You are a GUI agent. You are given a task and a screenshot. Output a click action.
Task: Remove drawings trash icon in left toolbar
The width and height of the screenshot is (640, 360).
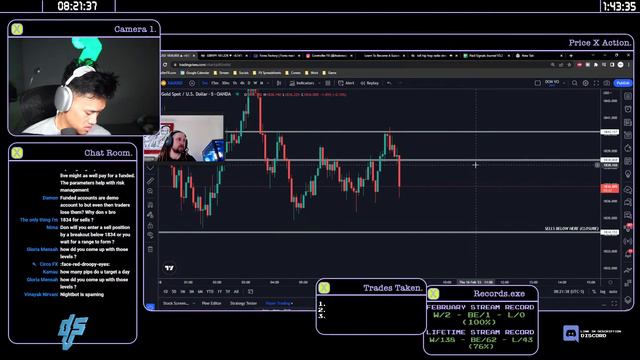[151, 249]
